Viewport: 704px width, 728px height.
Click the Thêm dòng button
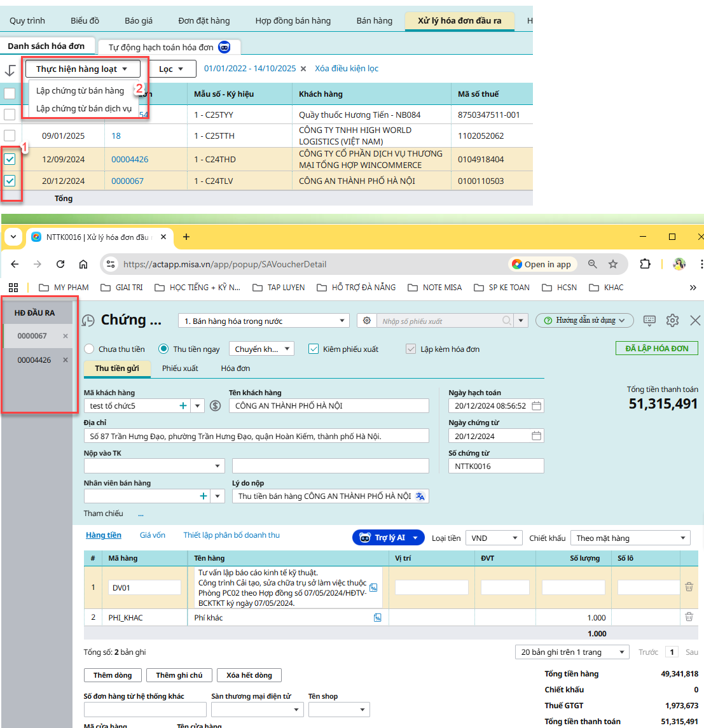point(113,675)
